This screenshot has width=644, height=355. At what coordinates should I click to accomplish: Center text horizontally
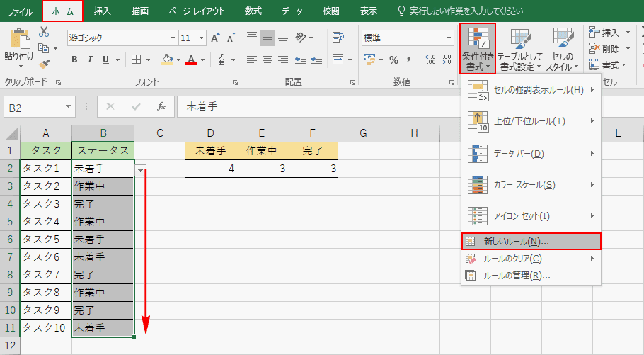268,60
